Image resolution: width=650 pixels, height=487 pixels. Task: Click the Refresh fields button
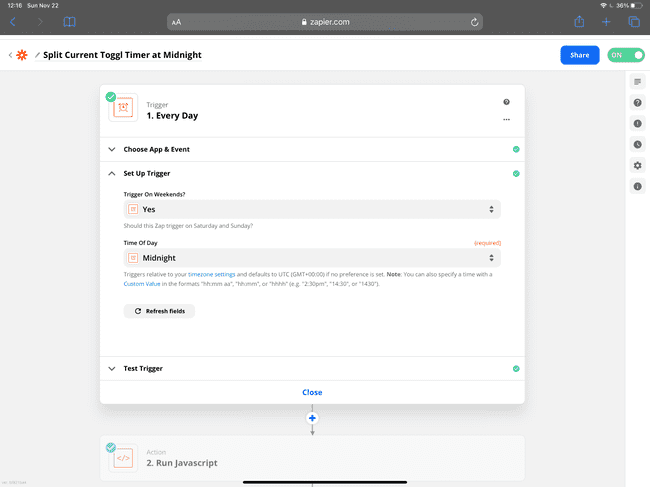159,311
